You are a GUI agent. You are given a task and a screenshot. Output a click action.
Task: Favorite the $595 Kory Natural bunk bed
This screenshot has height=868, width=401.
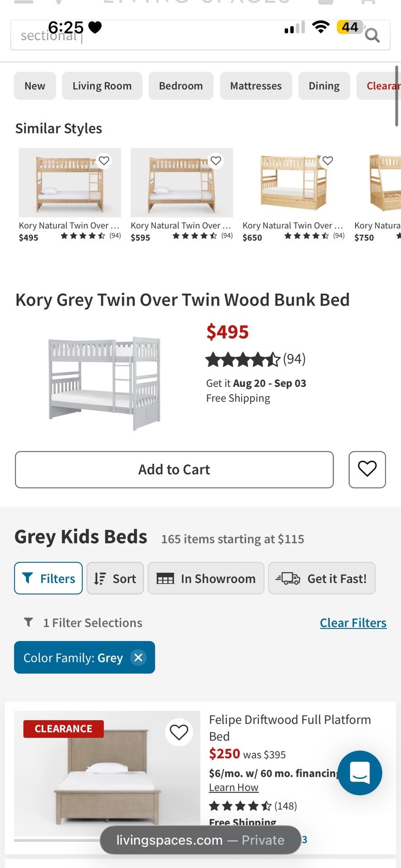tap(216, 160)
